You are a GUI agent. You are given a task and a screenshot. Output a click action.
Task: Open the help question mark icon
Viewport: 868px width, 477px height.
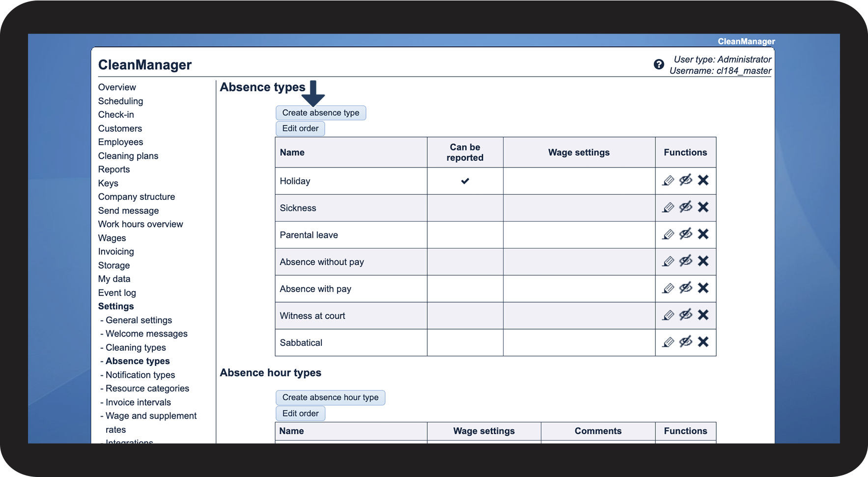[x=659, y=64]
